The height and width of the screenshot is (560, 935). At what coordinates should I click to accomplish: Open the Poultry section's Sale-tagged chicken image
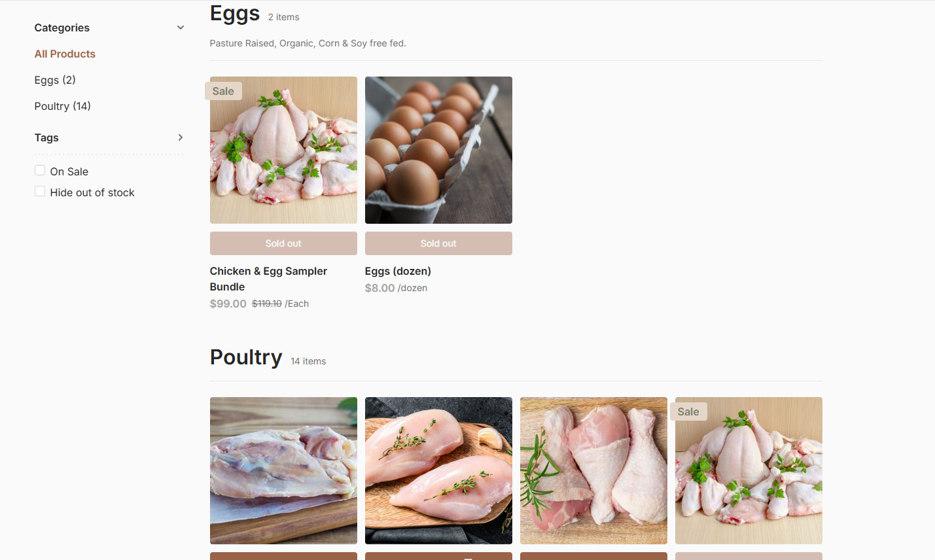coord(749,478)
